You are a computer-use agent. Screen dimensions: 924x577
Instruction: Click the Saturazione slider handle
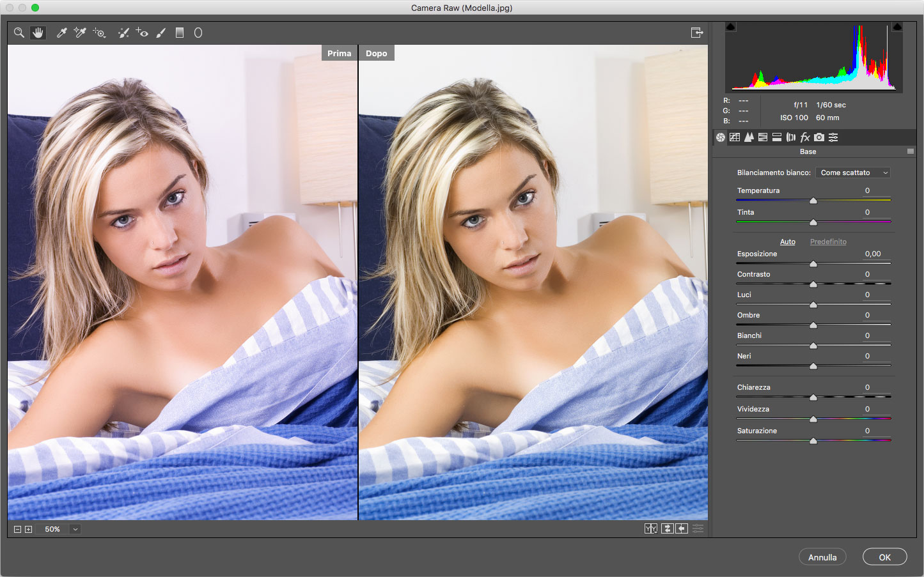[813, 441]
